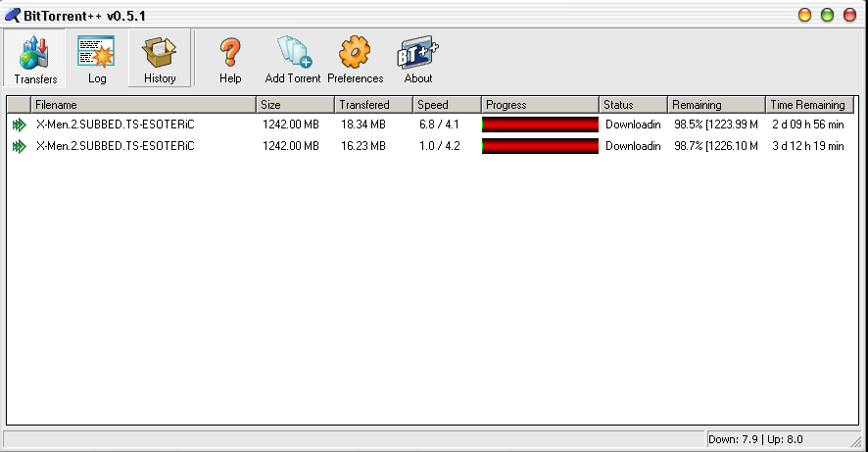Click time remaining 3 d 12 h 19 min

(808, 146)
